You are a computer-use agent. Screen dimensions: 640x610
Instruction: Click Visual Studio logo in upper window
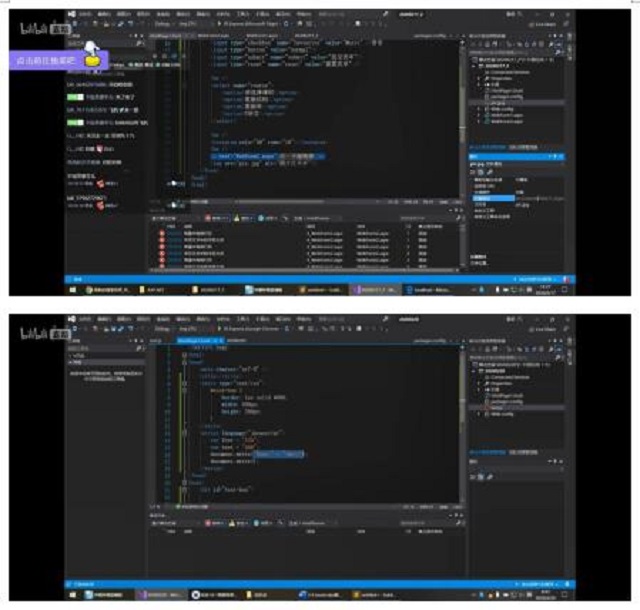[x=72, y=14]
